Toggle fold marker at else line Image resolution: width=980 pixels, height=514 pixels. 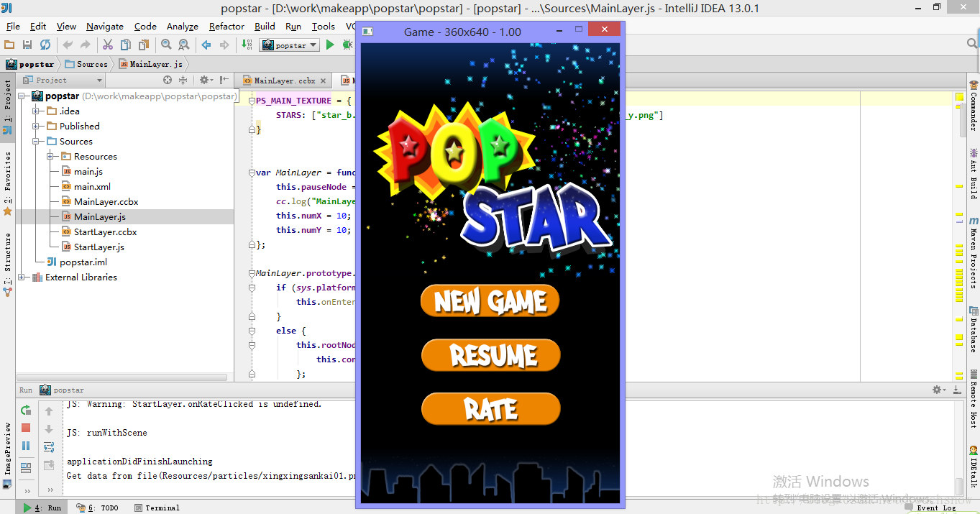252,331
